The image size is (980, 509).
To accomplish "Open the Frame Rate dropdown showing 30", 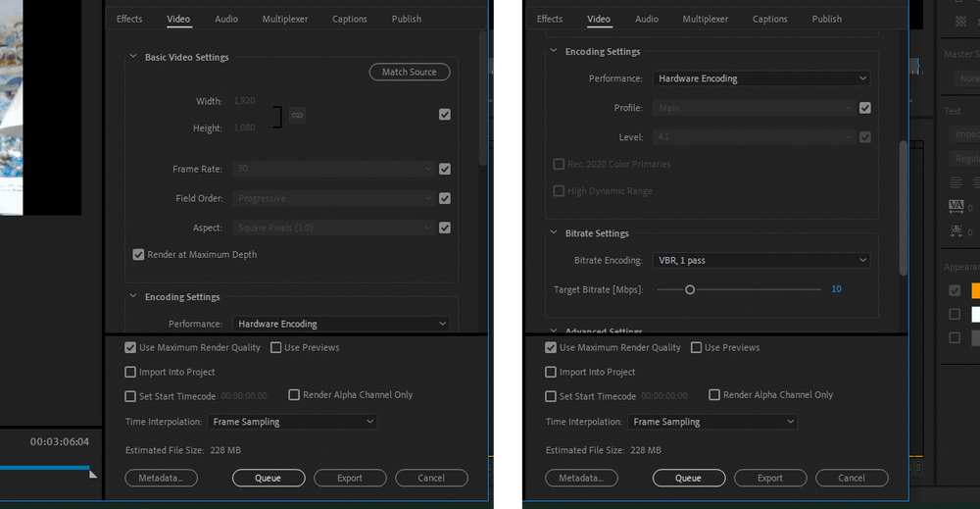I will coord(333,169).
